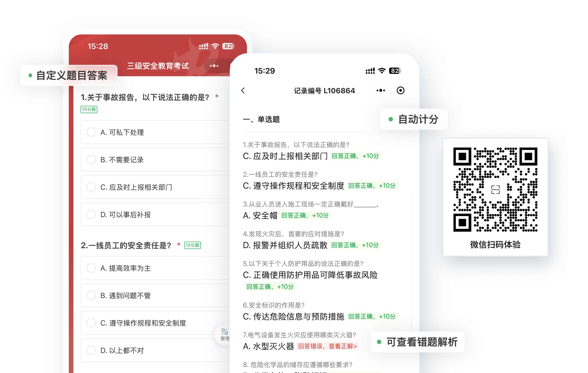Open three-dot menu in exam header
588x373 pixels.
pyautogui.click(x=214, y=66)
